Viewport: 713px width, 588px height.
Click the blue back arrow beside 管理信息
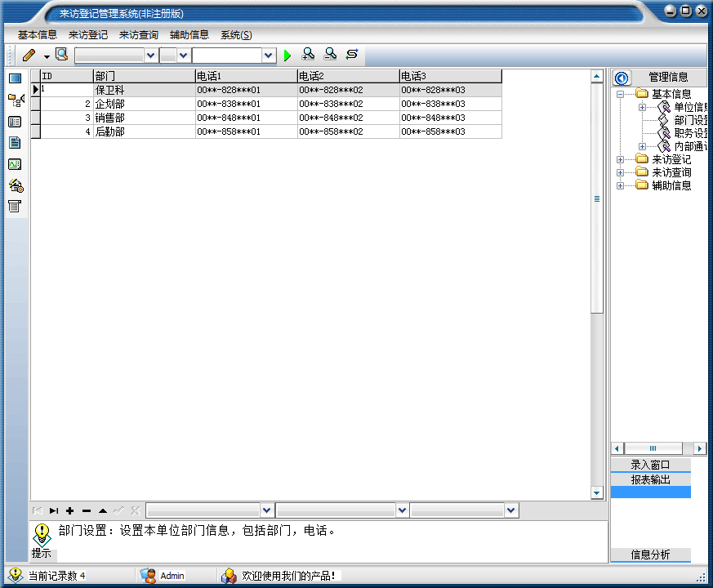pos(622,78)
